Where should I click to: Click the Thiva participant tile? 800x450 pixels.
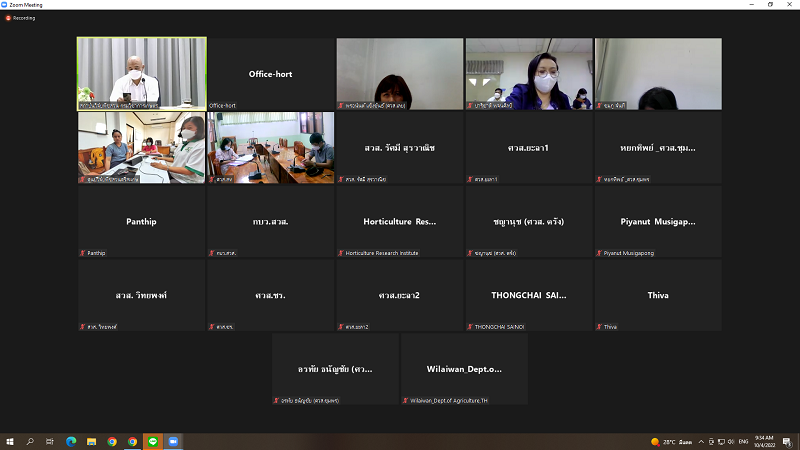click(x=657, y=295)
